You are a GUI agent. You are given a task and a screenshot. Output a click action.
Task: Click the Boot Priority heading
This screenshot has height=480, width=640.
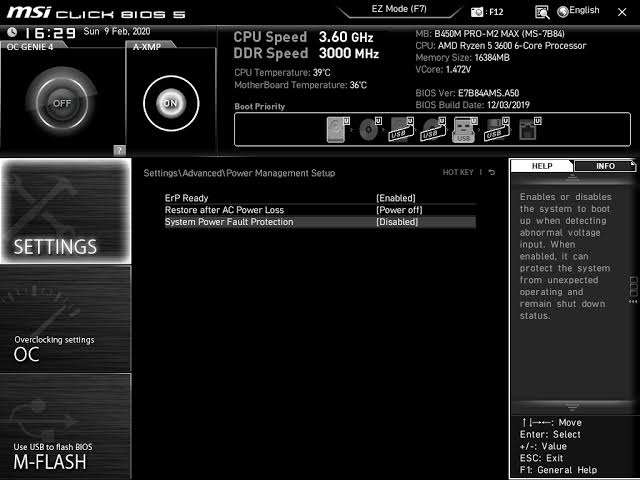tap(260, 107)
